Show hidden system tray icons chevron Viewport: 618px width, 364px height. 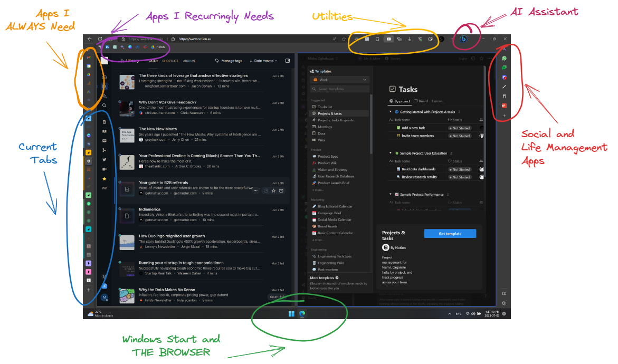point(449,314)
